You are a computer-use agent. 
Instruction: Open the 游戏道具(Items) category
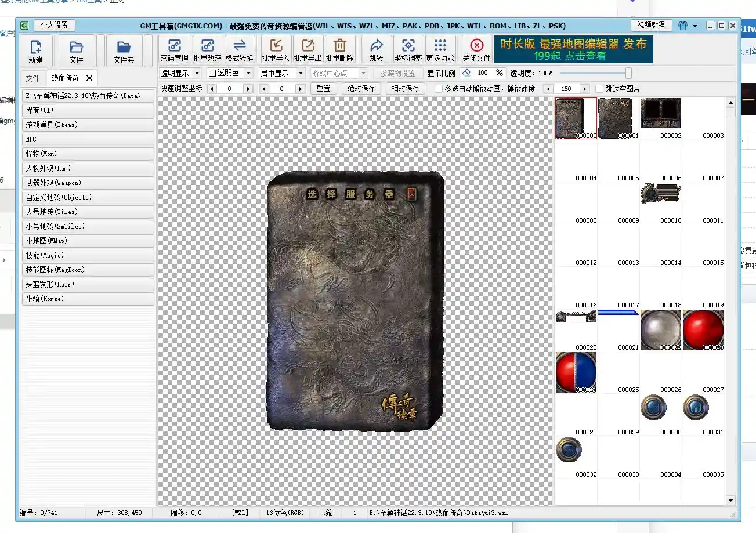tap(88, 125)
